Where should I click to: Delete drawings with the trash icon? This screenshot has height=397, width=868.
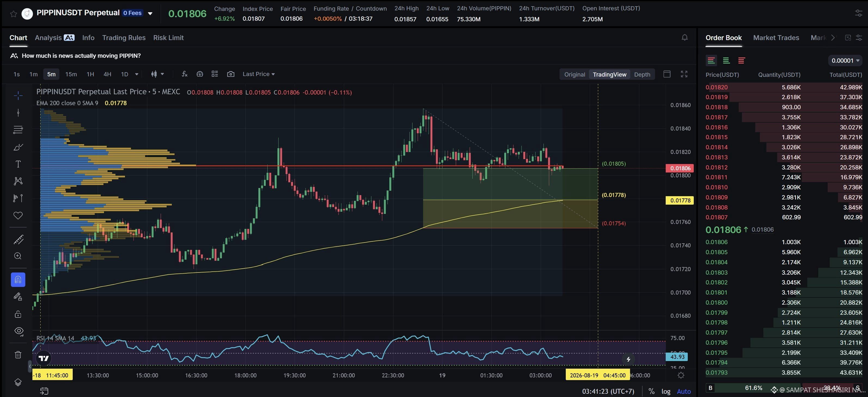(18, 354)
